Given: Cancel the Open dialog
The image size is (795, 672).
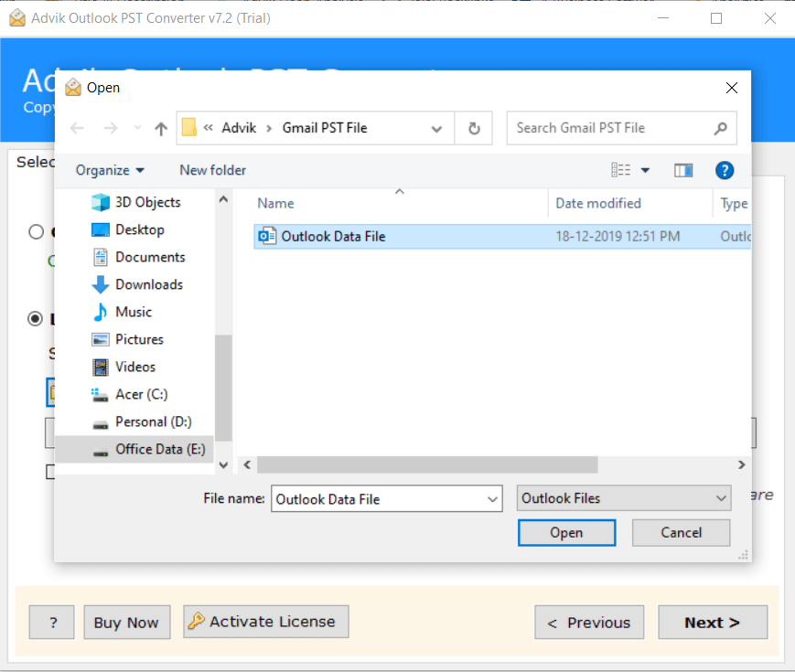Looking at the screenshot, I should (x=681, y=533).
